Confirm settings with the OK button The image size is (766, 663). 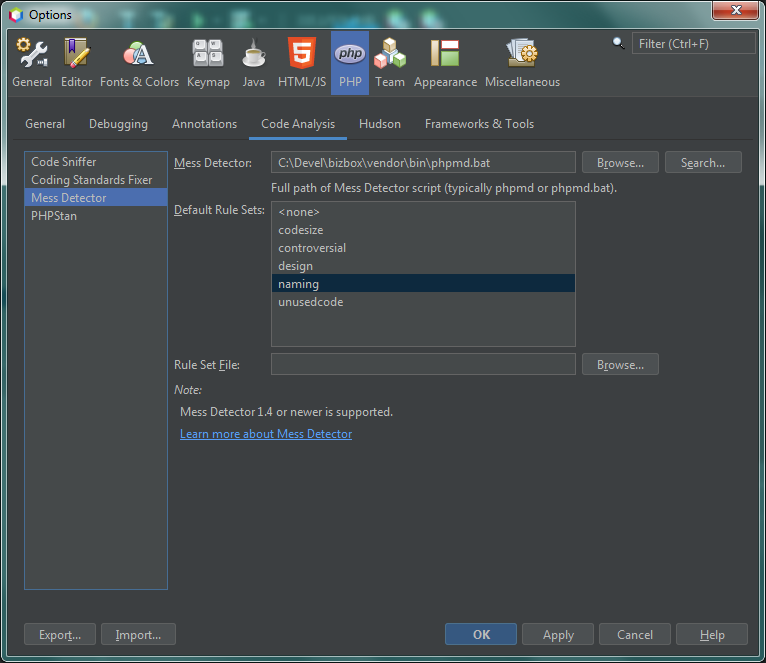[481, 634]
